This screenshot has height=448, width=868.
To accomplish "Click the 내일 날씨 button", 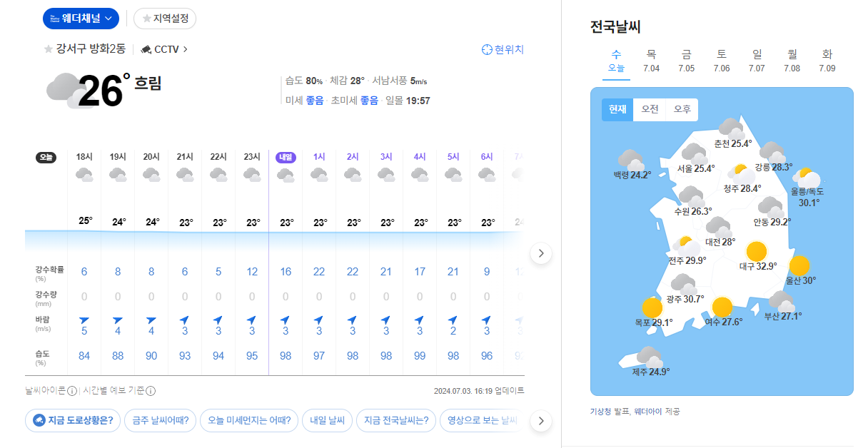I will (x=327, y=421).
